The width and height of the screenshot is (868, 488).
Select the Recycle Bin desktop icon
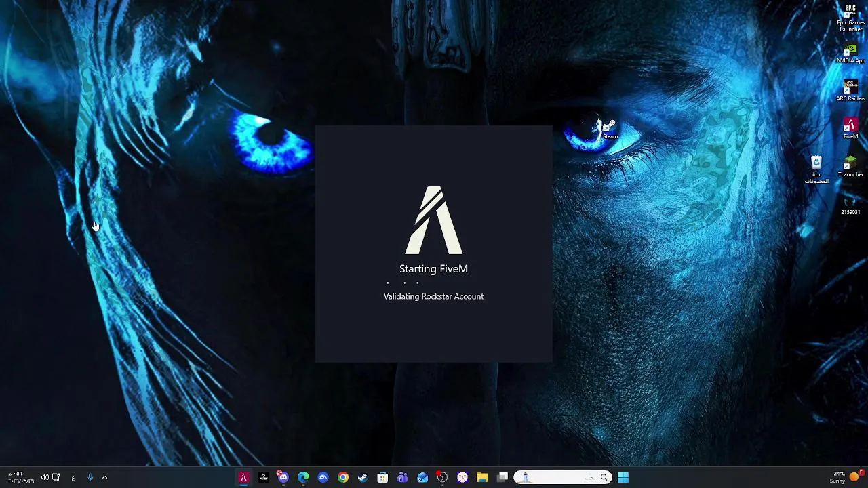816,169
